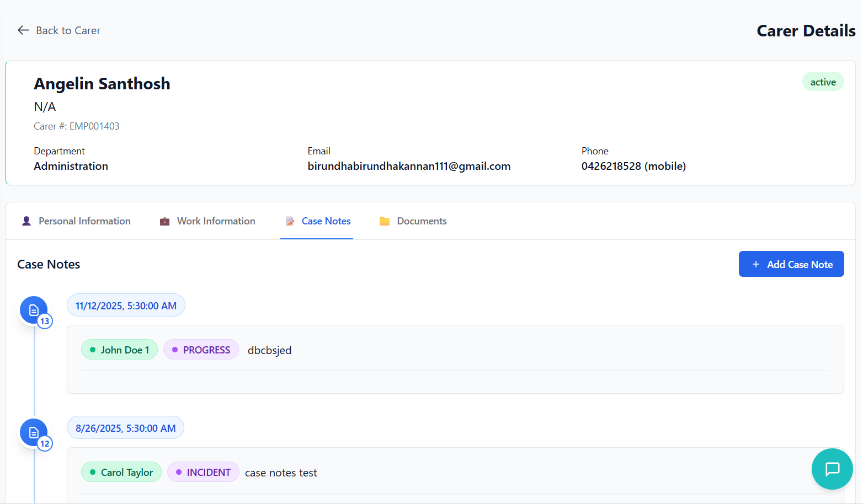Click the Work Information briefcase icon
Screen dimensions: 863x504
tap(164, 221)
